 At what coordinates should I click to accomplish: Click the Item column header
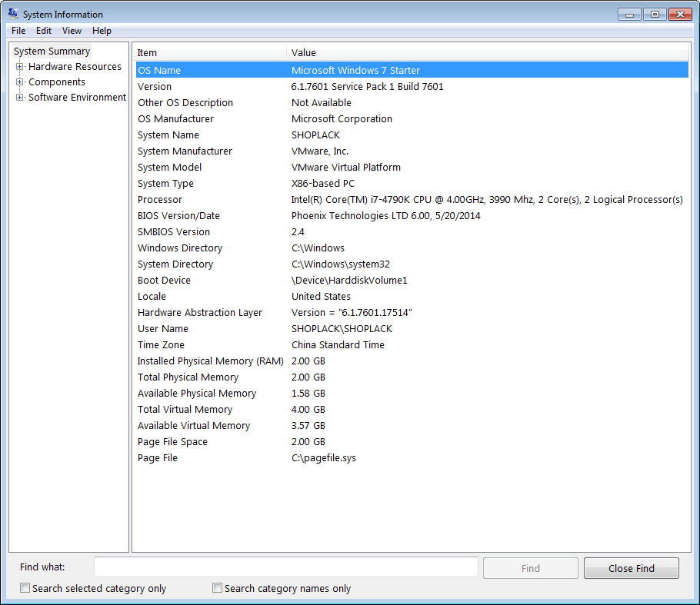(x=211, y=52)
